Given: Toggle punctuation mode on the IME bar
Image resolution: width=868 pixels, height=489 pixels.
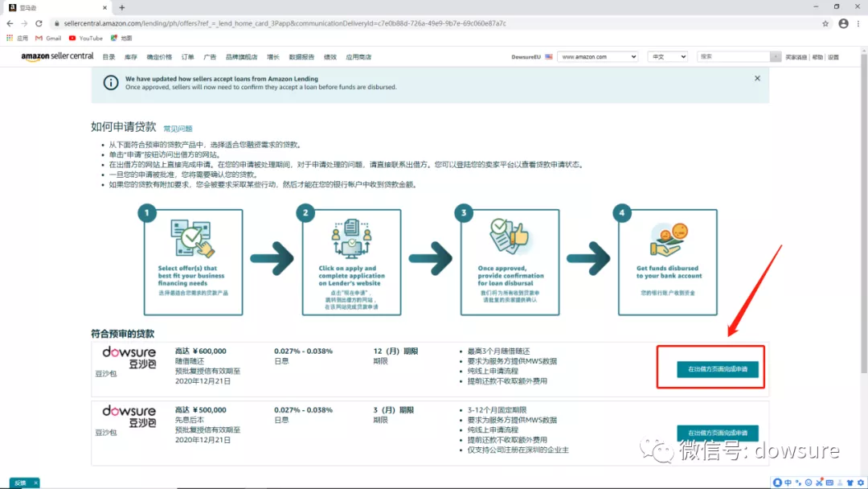Looking at the screenshot, I should pyautogui.click(x=798, y=483).
